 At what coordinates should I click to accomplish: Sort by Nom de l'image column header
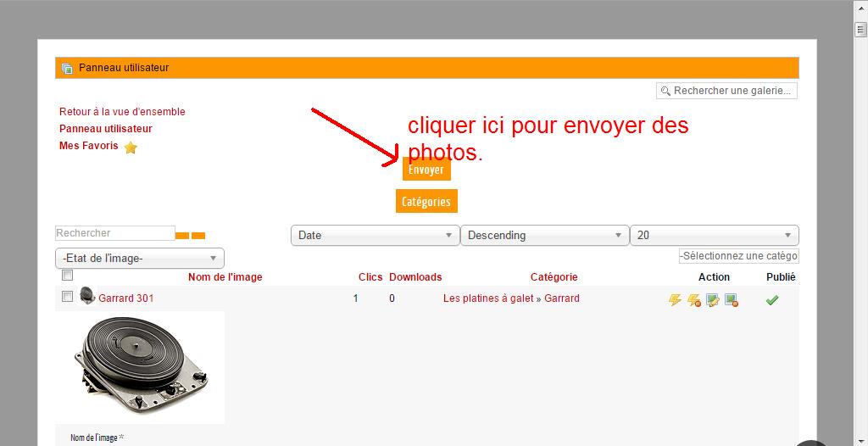coord(225,277)
